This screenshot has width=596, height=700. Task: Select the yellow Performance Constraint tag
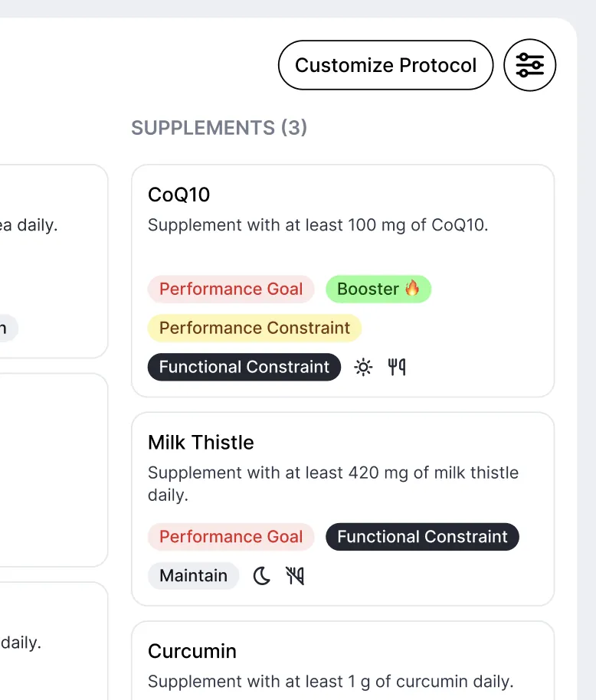[254, 328]
